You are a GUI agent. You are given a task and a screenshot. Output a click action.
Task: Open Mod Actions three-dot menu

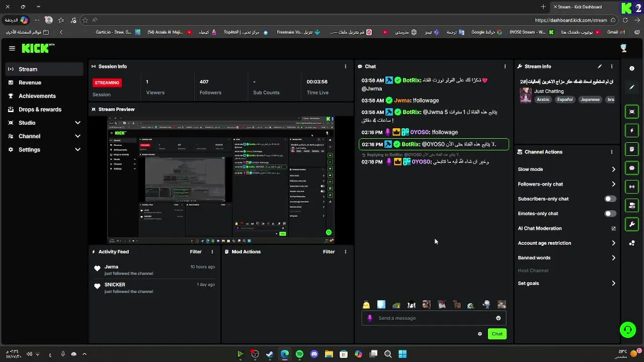(345, 252)
